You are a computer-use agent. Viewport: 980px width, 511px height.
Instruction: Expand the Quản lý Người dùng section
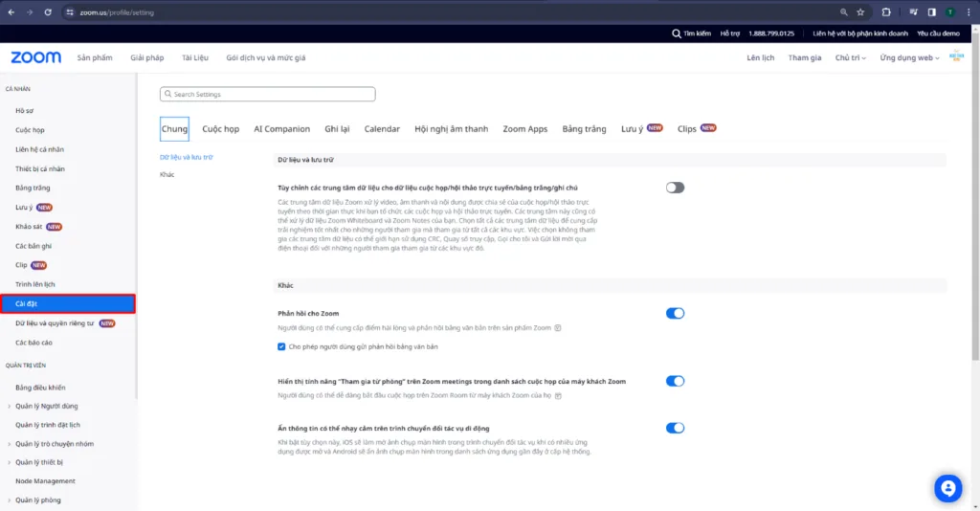(10, 406)
